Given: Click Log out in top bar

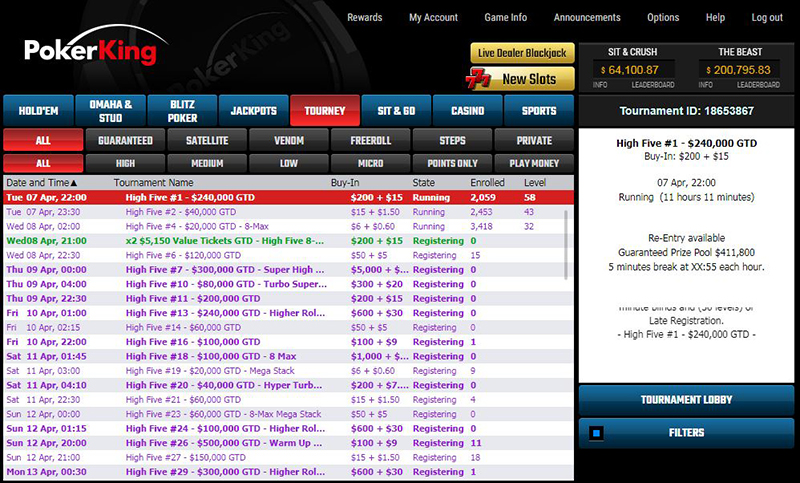Looking at the screenshot, I should 767,18.
